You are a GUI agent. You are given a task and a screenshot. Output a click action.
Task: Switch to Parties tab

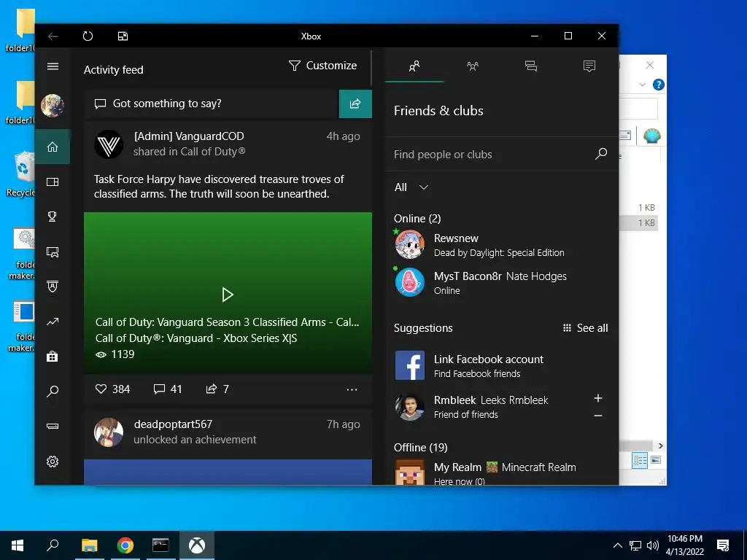tap(473, 66)
